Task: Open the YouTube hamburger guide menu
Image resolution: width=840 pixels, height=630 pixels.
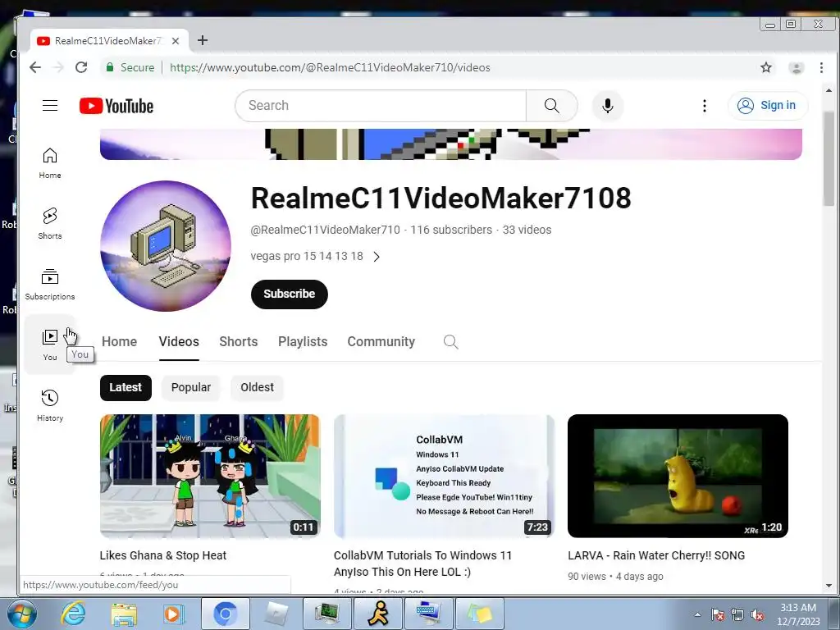Action: pyautogui.click(x=50, y=106)
